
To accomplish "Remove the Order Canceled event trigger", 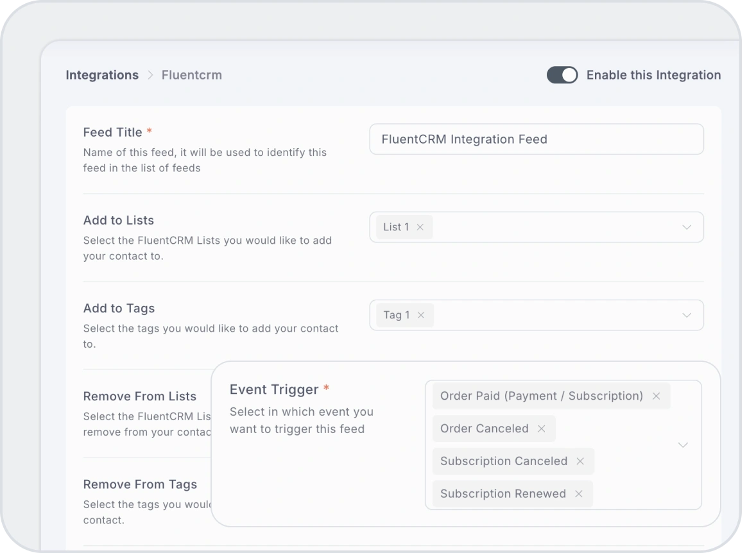I will (543, 429).
